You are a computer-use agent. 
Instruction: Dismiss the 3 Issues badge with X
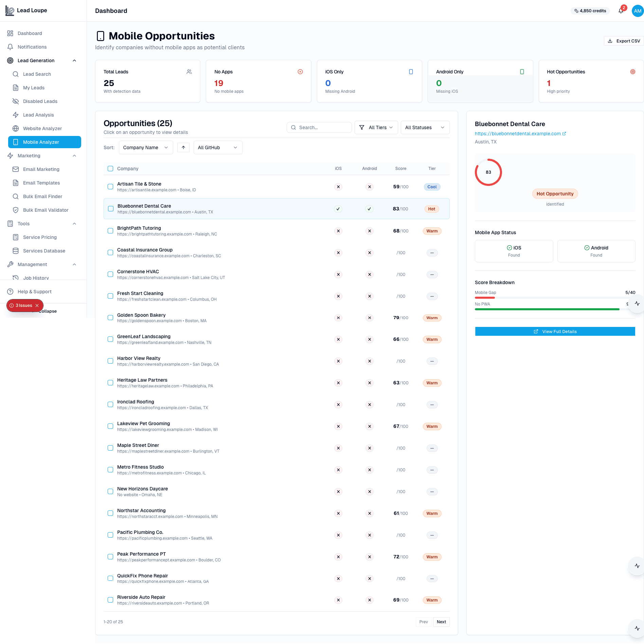37,306
